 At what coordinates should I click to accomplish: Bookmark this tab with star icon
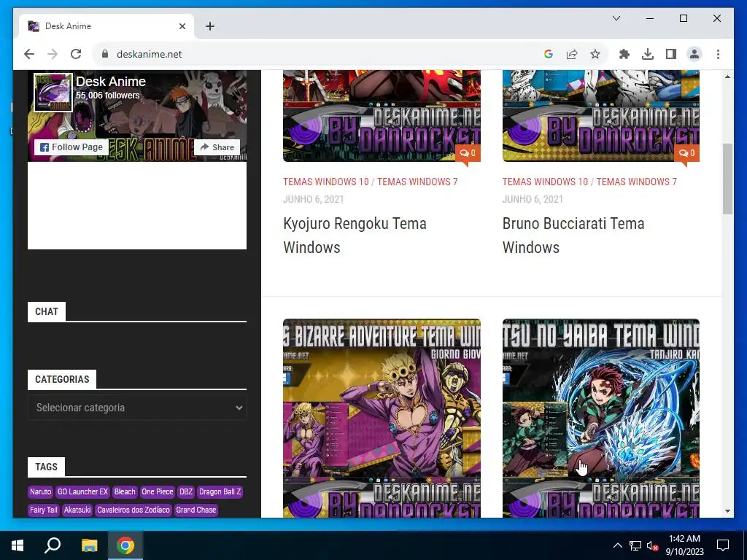[595, 54]
